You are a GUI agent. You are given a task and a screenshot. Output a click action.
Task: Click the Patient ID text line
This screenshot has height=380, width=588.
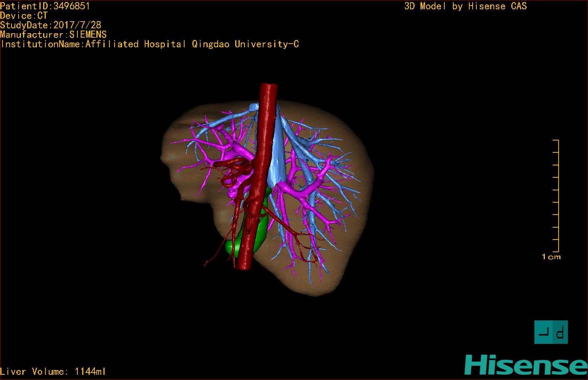pyautogui.click(x=45, y=6)
